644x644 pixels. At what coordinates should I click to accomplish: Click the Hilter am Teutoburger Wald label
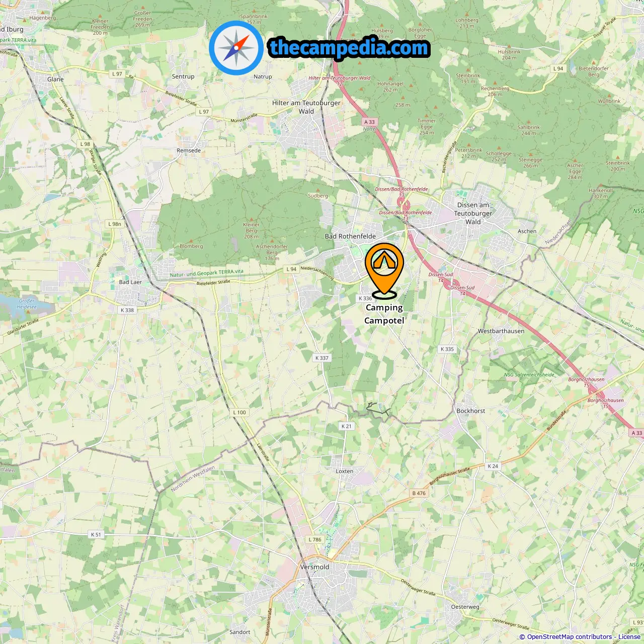[x=306, y=107]
